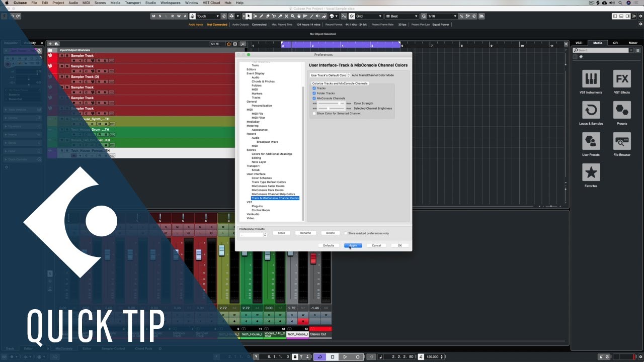Adjust the Color Strength slider
The width and height of the screenshot is (644, 362).
tap(332, 103)
